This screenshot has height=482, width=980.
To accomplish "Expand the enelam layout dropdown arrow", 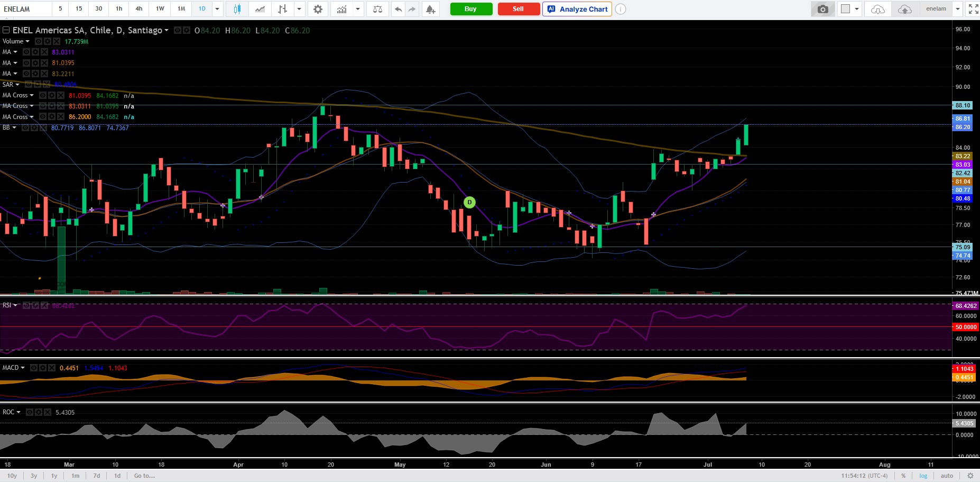I will coord(957,9).
